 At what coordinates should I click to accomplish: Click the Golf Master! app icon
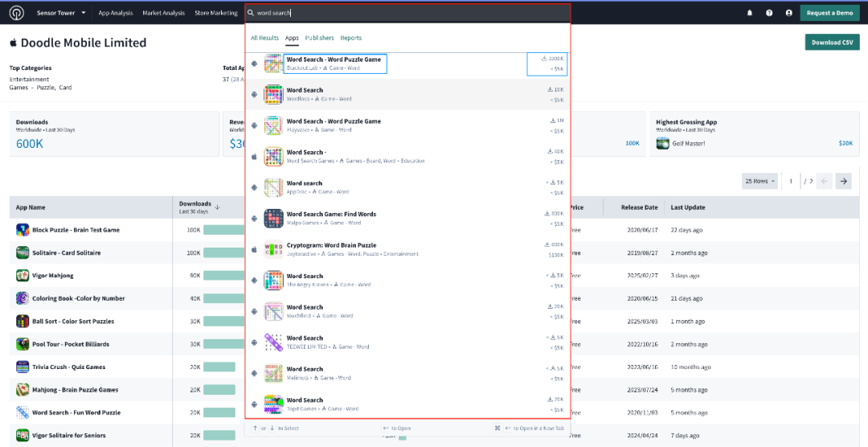(662, 143)
